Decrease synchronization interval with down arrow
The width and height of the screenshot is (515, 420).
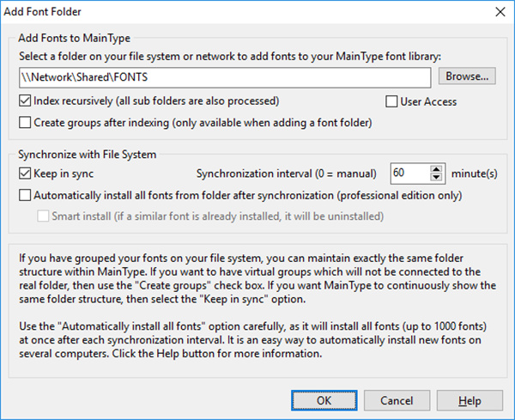coord(437,177)
